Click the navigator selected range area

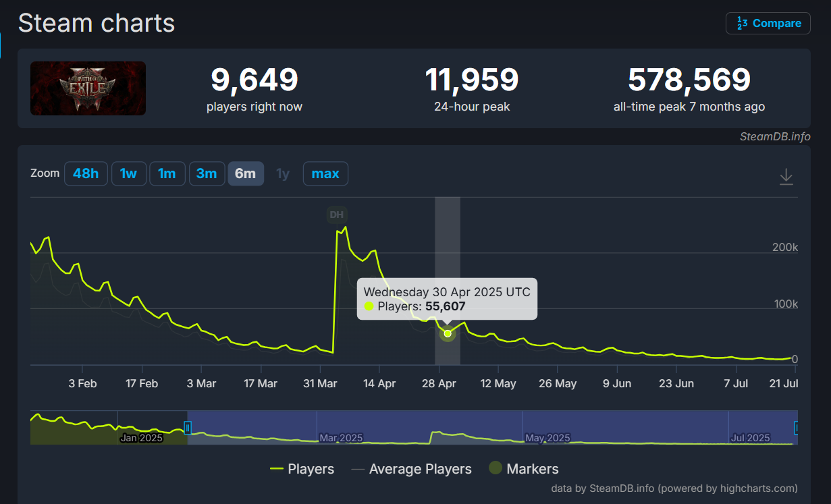492,427
